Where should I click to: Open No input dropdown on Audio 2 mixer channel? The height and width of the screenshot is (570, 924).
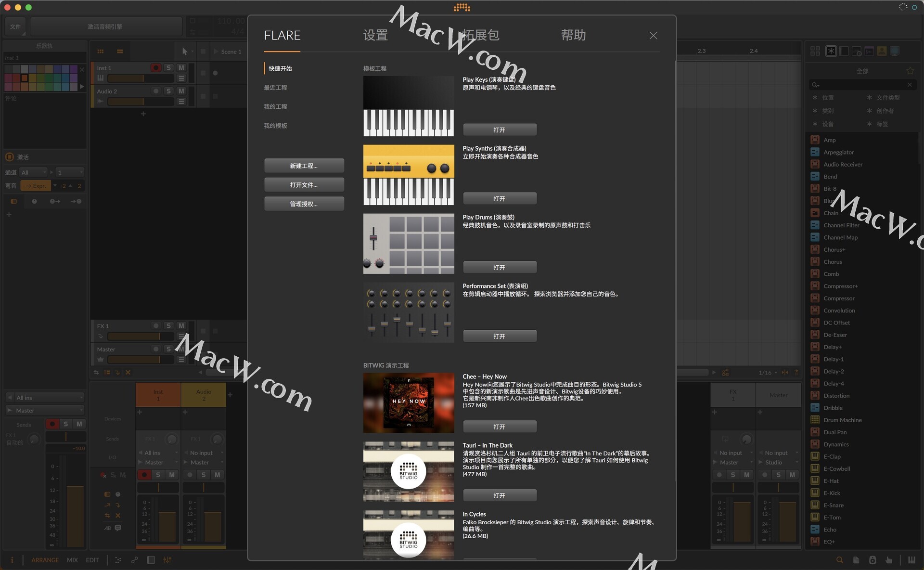204,453
